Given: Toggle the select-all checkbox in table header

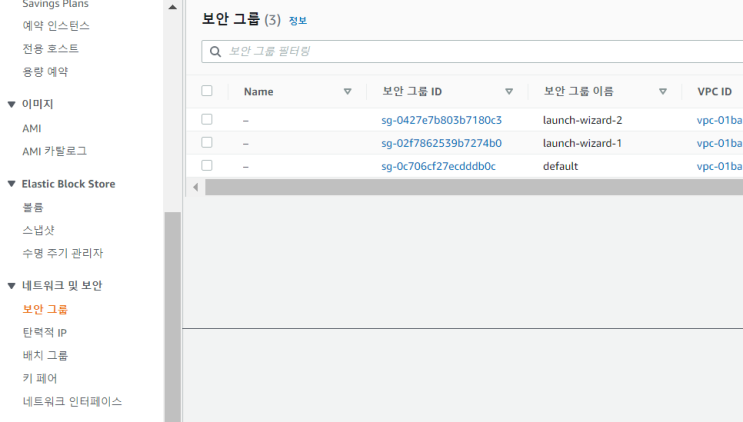Looking at the screenshot, I should (207, 91).
